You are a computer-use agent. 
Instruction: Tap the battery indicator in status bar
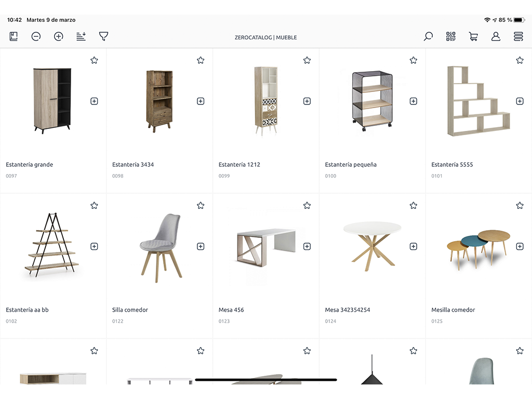[519, 20]
